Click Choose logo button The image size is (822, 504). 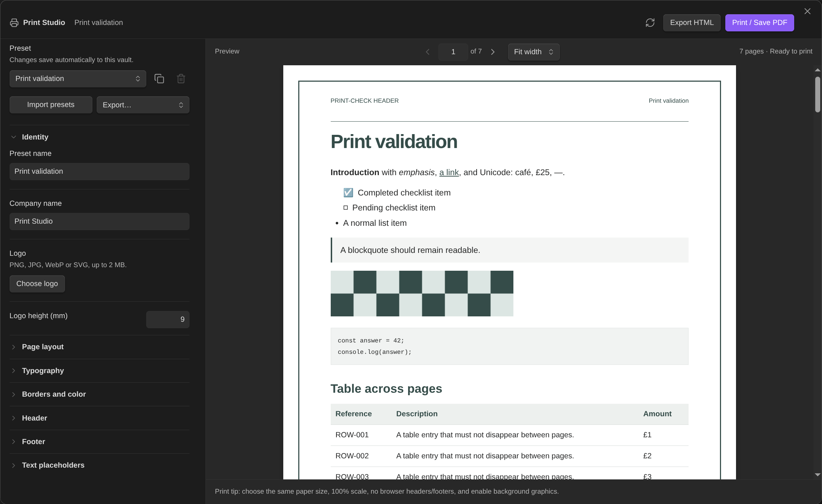37,284
